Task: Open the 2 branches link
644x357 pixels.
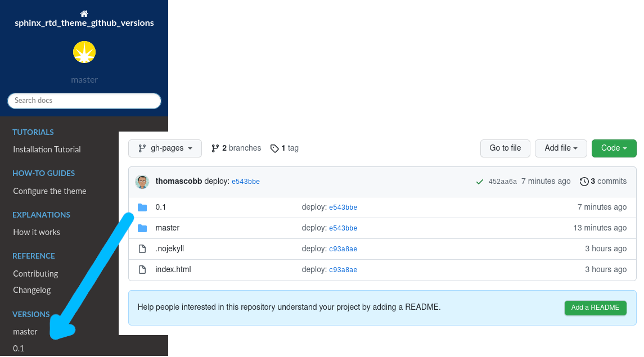Action: click(x=236, y=148)
